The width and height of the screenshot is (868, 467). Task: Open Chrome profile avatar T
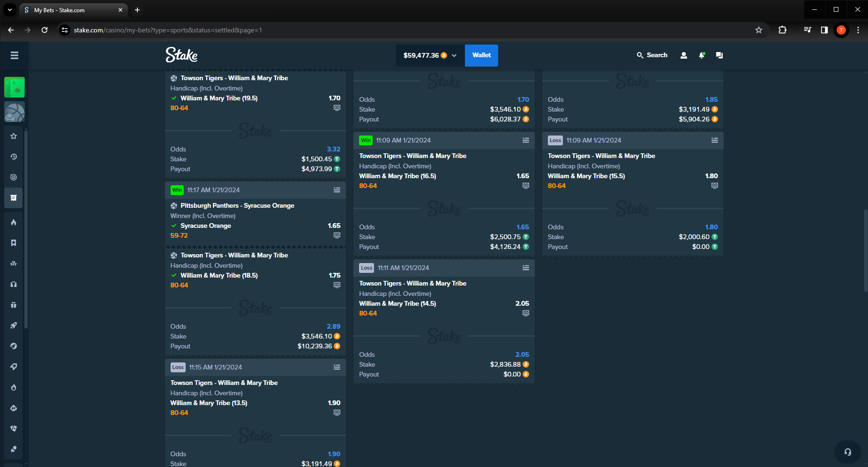click(841, 30)
